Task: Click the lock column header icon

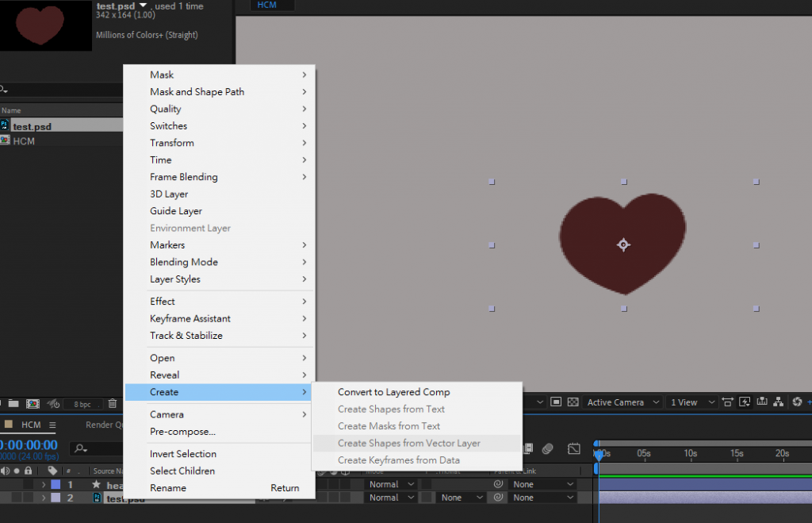Action: click(x=28, y=471)
